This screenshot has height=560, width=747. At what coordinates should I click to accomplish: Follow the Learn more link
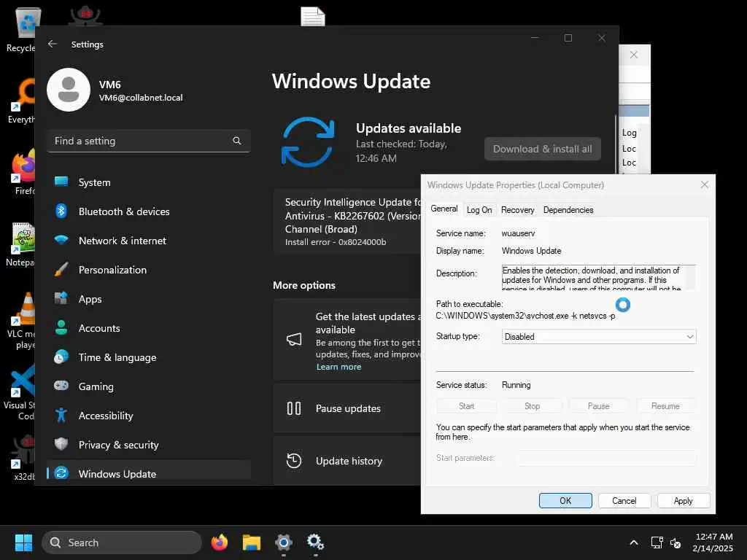coord(338,367)
